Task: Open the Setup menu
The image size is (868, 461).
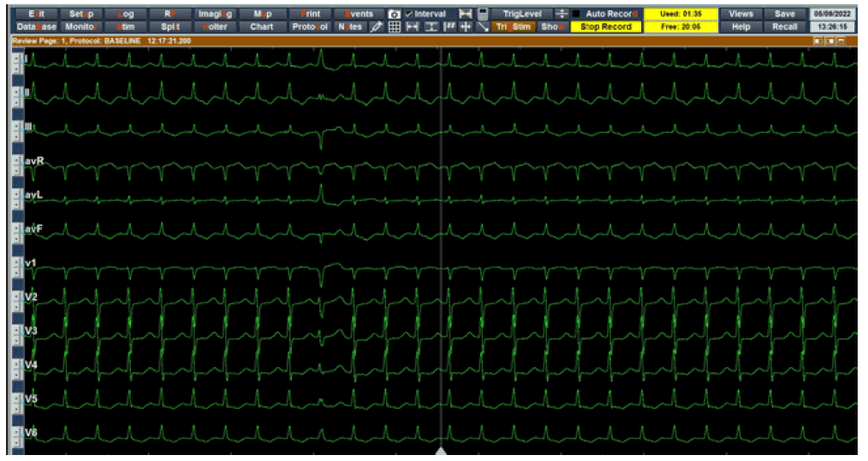Action: point(80,14)
